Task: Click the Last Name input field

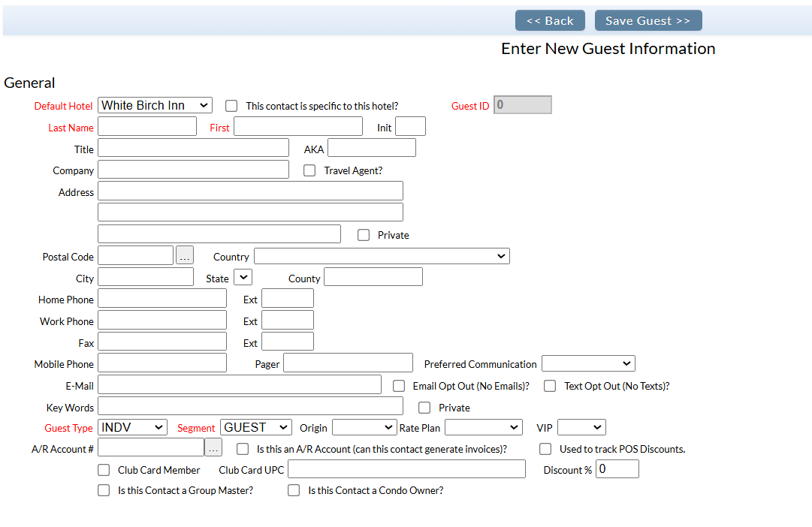Action: tap(147, 127)
